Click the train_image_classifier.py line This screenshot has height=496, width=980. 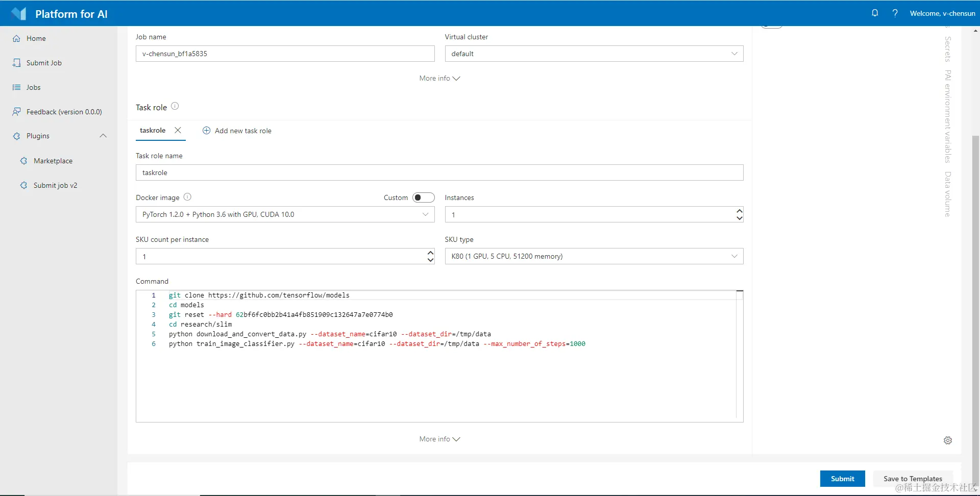click(377, 343)
